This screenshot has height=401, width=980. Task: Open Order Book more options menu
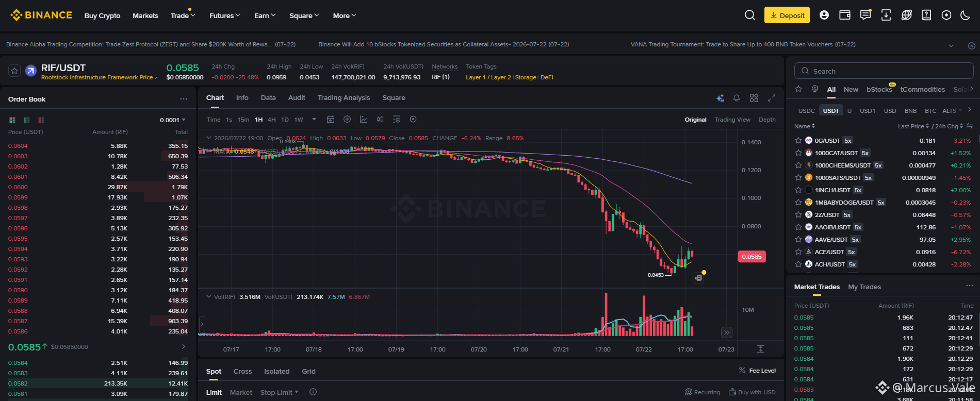pyautogui.click(x=184, y=99)
